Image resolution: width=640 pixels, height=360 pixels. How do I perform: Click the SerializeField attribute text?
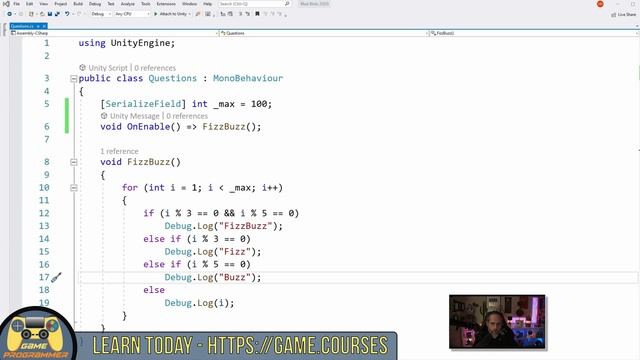click(x=143, y=104)
